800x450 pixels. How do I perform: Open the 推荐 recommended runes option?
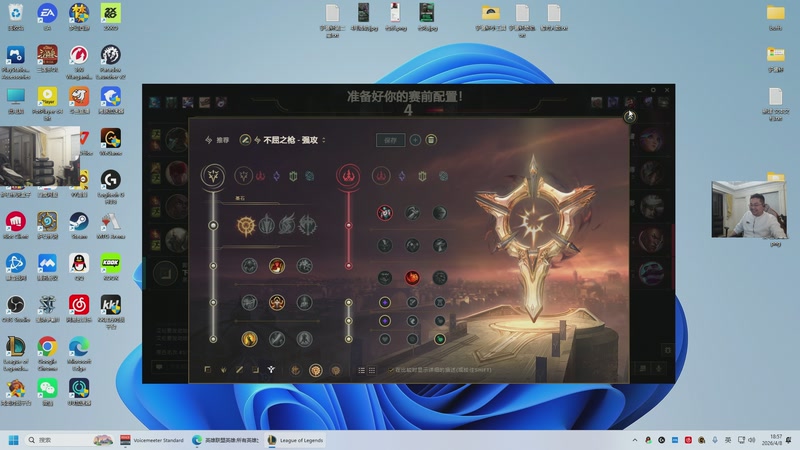click(217, 140)
